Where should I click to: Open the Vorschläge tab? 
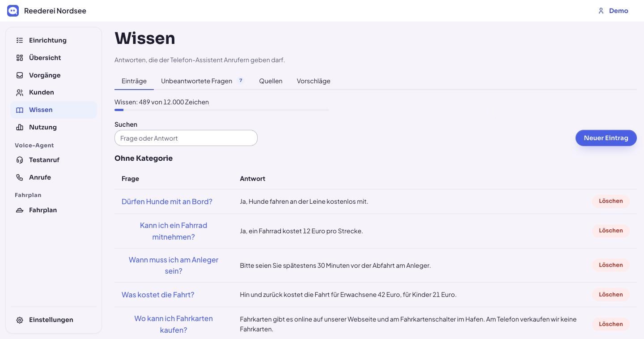314,81
